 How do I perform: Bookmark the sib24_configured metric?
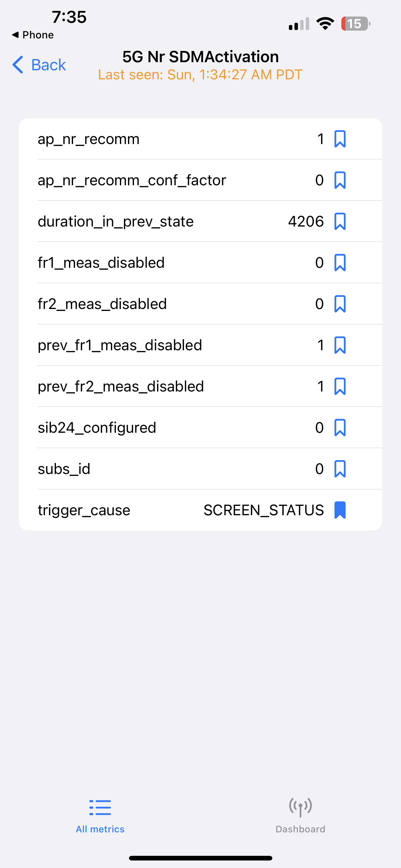340,428
